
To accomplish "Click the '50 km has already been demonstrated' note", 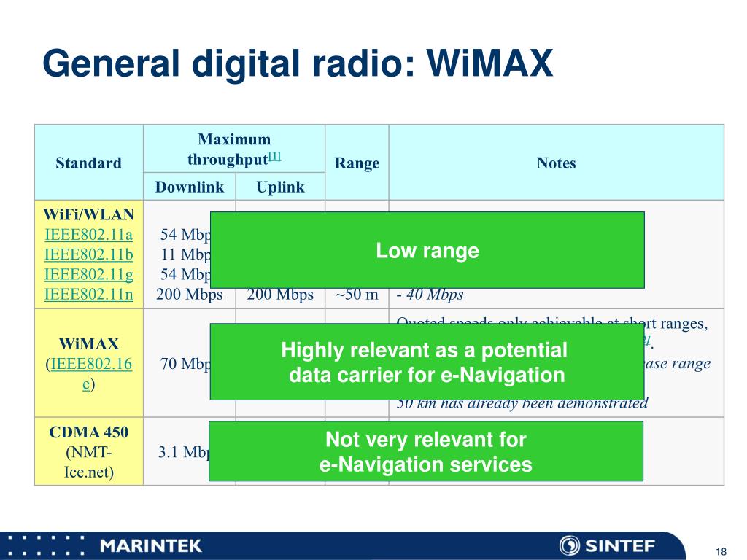I will pyautogui.click(x=522, y=403).
